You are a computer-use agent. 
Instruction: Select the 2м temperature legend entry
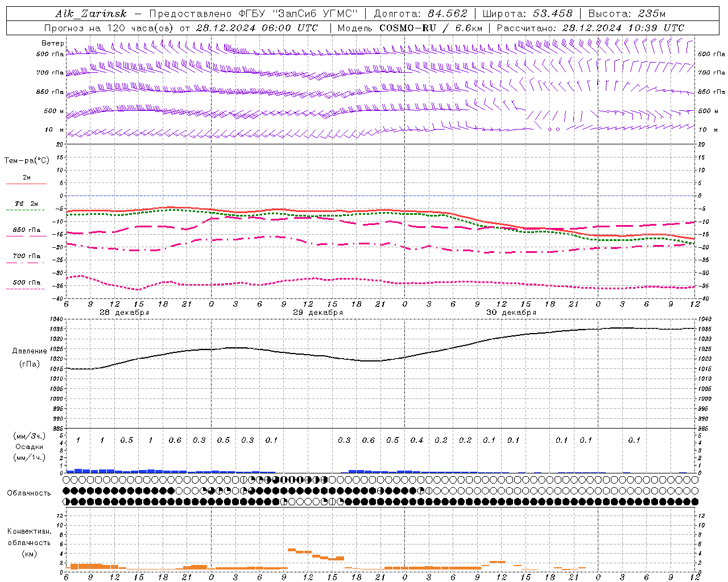27,178
